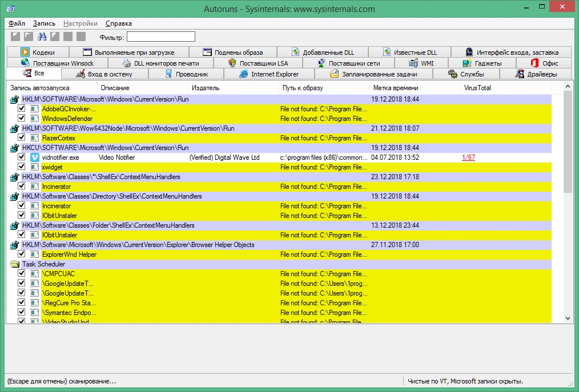Click registry icon of Browser Helper Objects key
The image size is (579, 392).
[x=14, y=245]
